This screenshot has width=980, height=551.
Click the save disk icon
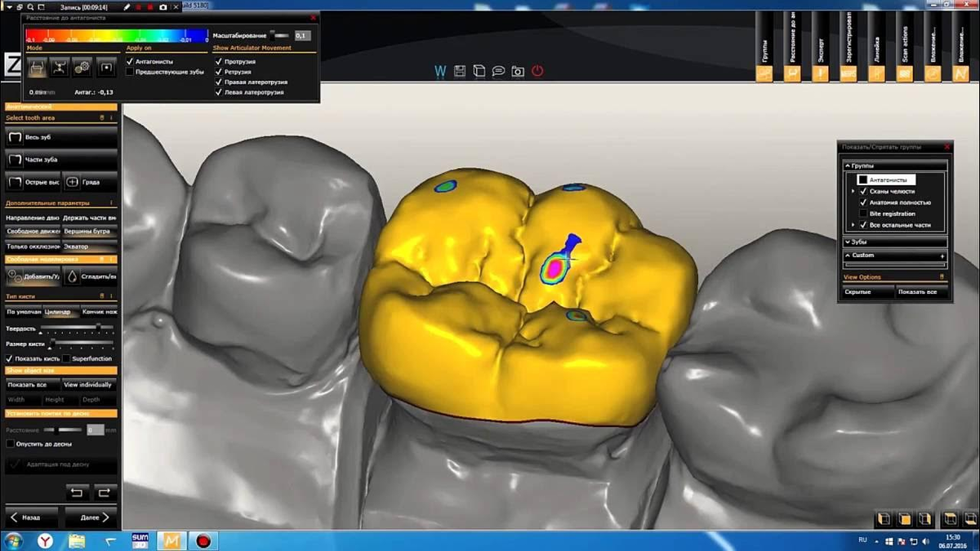point(460,72)
